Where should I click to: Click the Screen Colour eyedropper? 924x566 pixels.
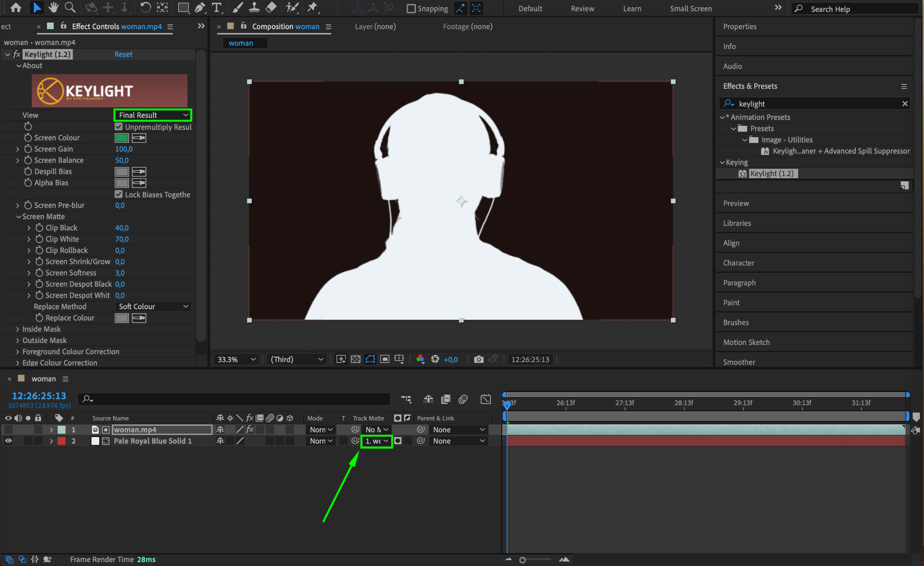pos(139,138)
